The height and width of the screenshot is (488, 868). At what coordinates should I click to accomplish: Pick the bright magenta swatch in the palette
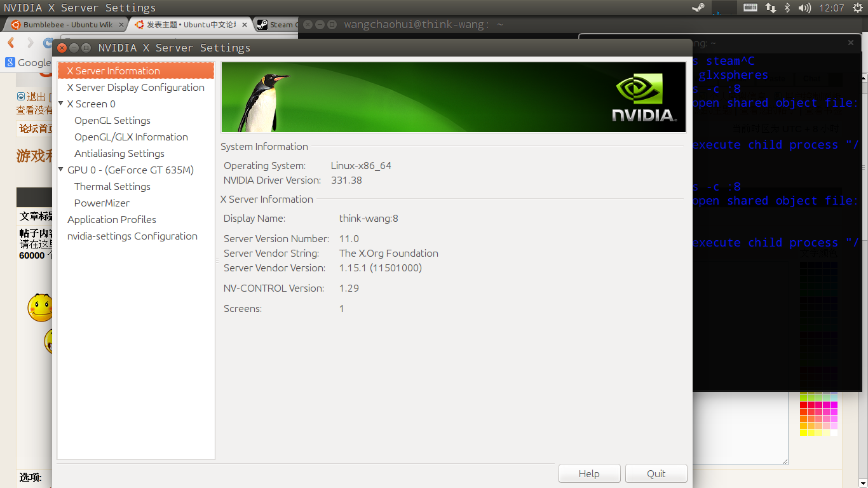click(834, 405)
